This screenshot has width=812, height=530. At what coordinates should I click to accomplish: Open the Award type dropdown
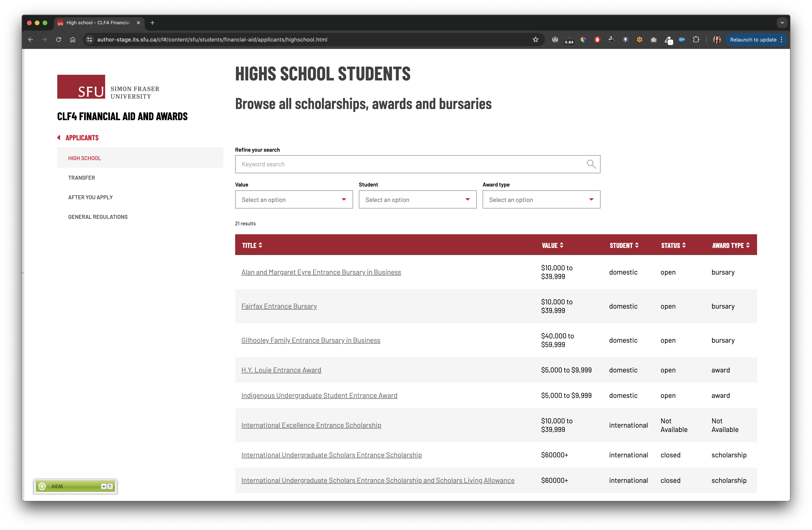(541, 200)
